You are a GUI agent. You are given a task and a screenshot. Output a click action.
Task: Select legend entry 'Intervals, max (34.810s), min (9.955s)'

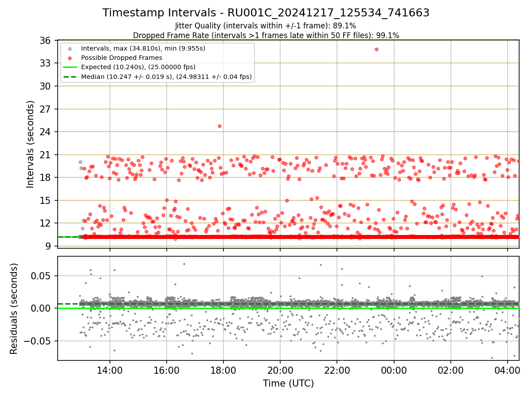coord(143,48)
